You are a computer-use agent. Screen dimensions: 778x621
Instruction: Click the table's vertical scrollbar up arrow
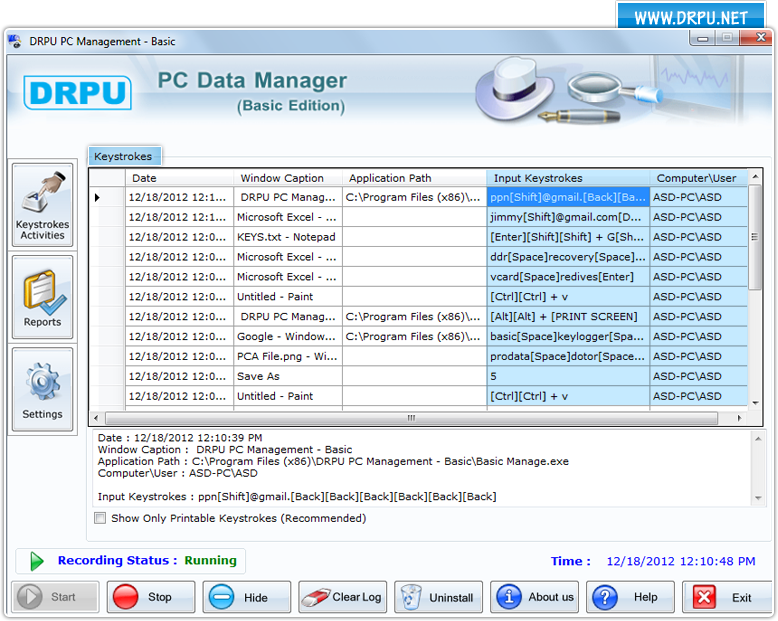755,177
